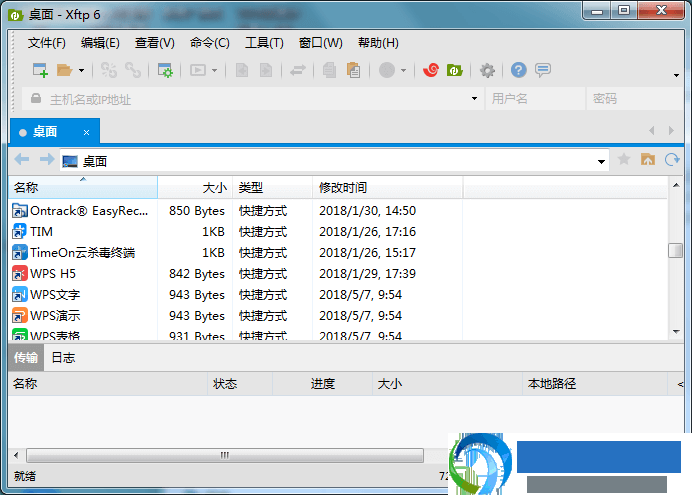Image resolution: width=692 pixels, height=495 pixels.
Task: Open the 编辑(E) menu
Action: pyautogui.click(x=100, y=43)
